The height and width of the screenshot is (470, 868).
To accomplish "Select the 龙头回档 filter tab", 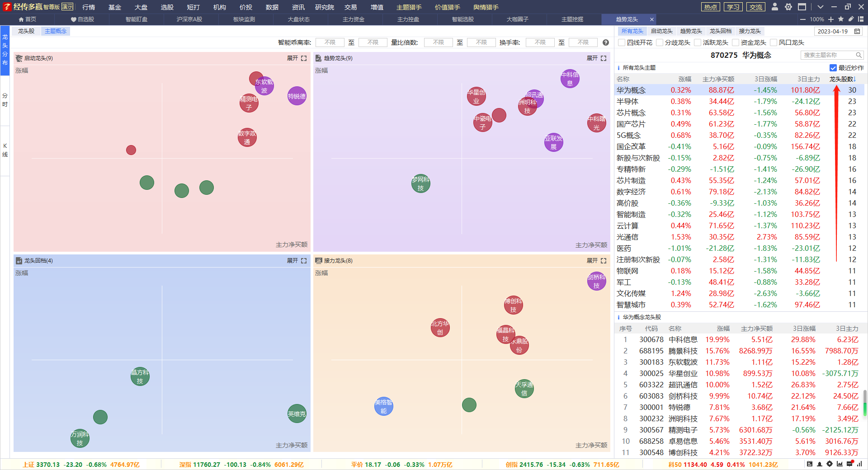I will 721,31.
